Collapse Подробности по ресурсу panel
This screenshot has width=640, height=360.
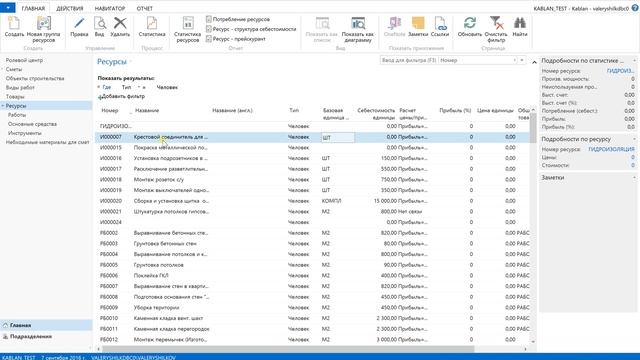[x=634, y=139]
